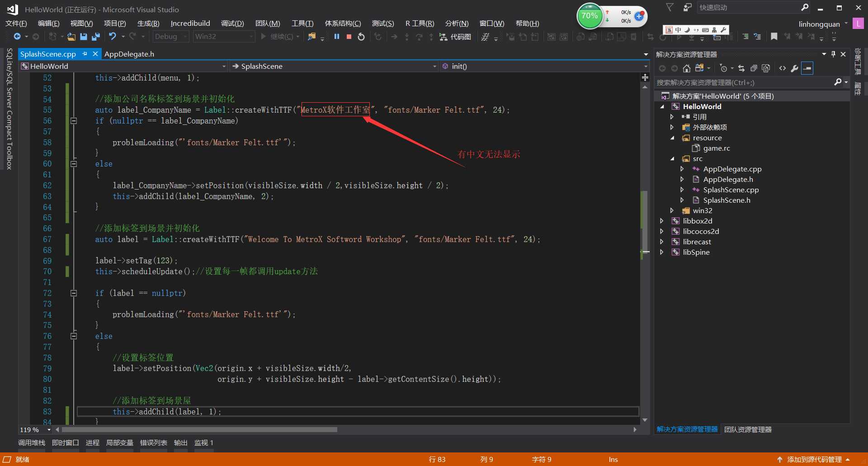Screen dimensions: 868x466
Task: Open the 局部变量 locals tab
Action: (120, 443)
